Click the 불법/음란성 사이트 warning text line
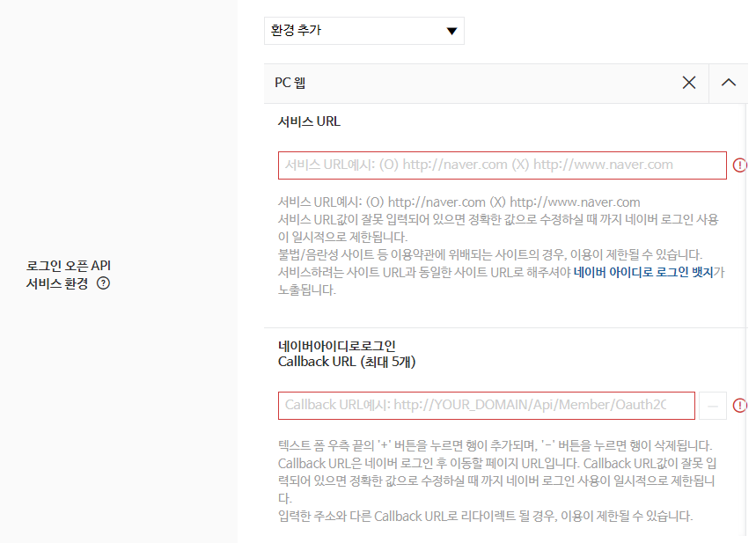Viewport: 756px width, 543px height. coord(490,254)
